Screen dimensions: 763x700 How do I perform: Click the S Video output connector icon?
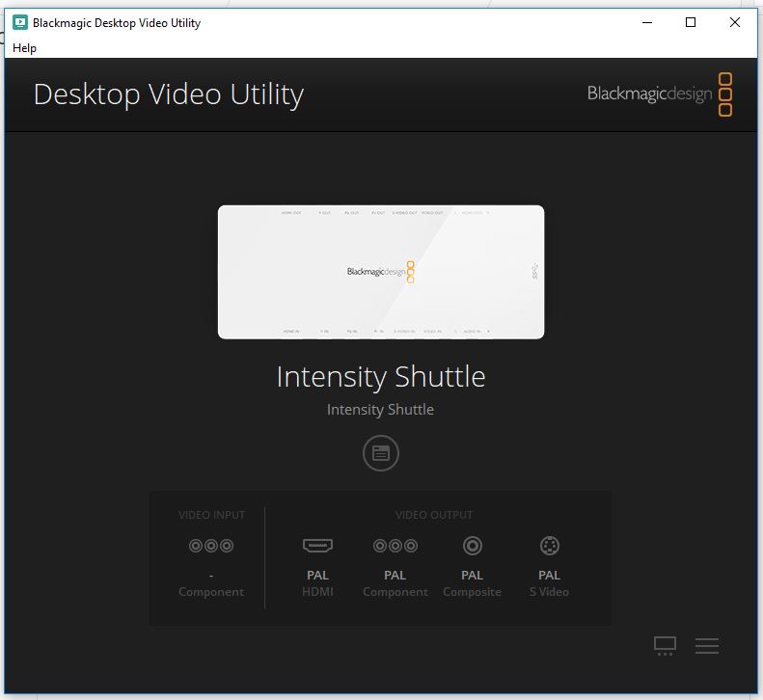[550, 546]
